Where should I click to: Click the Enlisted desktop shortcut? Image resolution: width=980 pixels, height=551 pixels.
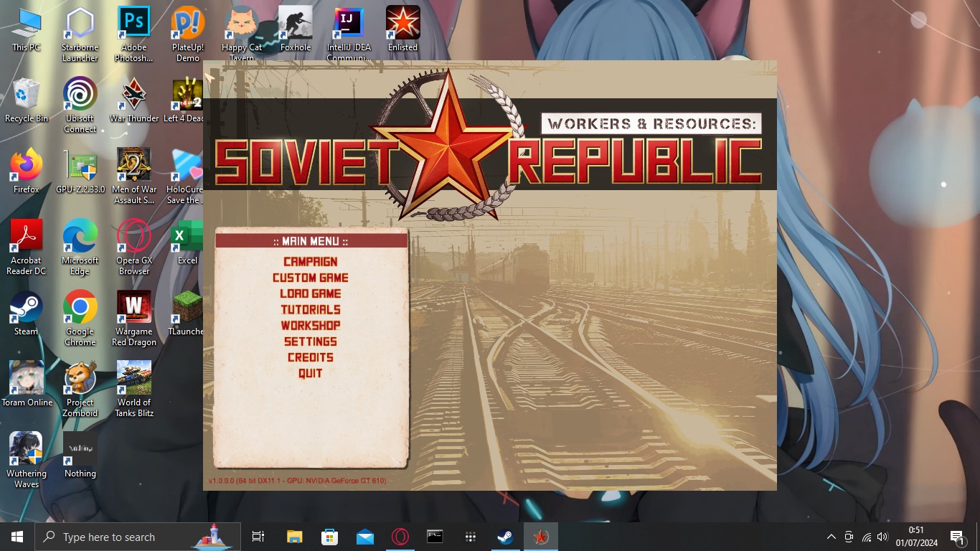point(402,29)
